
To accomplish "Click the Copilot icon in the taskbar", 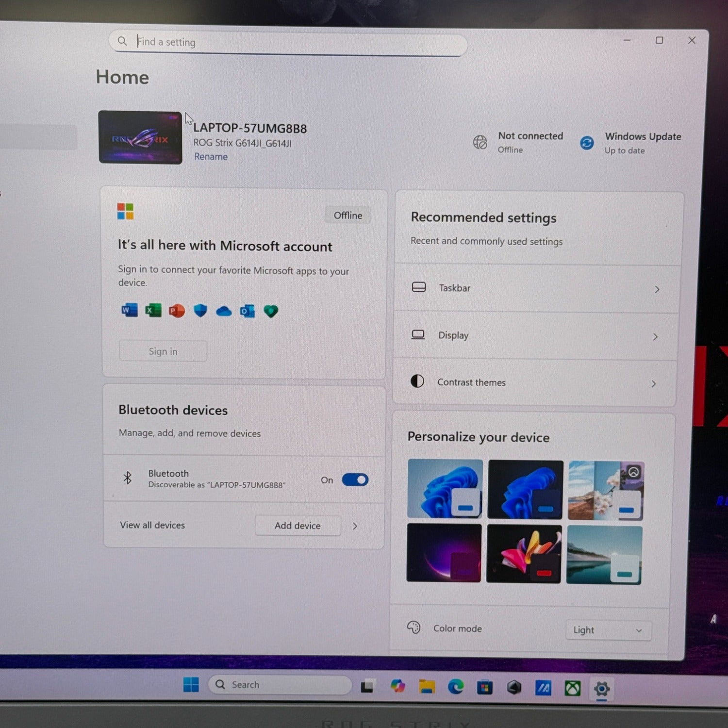I will click(x=397, y=686).
